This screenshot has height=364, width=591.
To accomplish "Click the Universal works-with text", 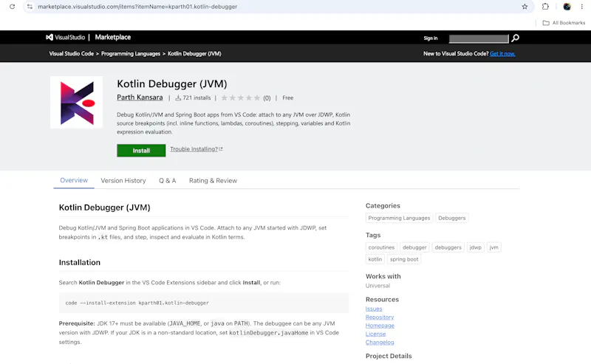I will click(378, 286).
